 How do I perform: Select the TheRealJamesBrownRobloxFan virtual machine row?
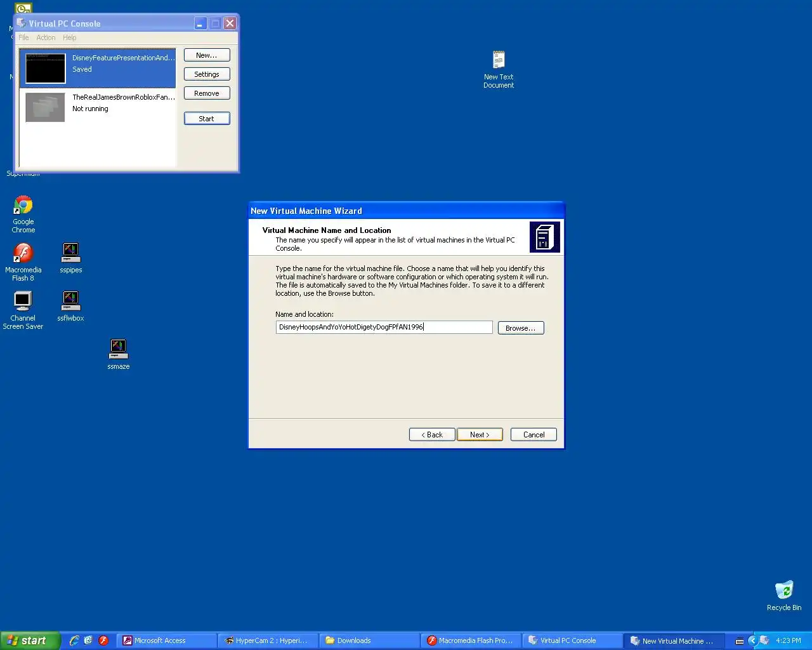point(98,108)
